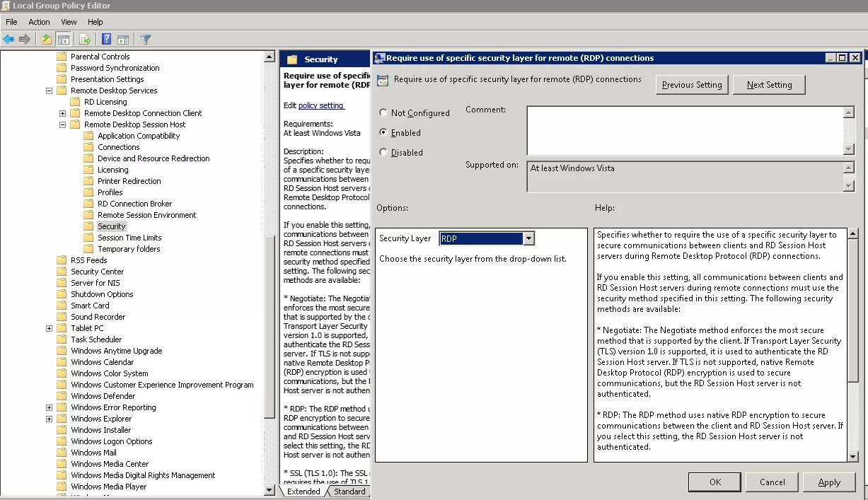Click the tree pane scroll-up arrow
Screen dimensions: 868x500
tap(269, 57)
